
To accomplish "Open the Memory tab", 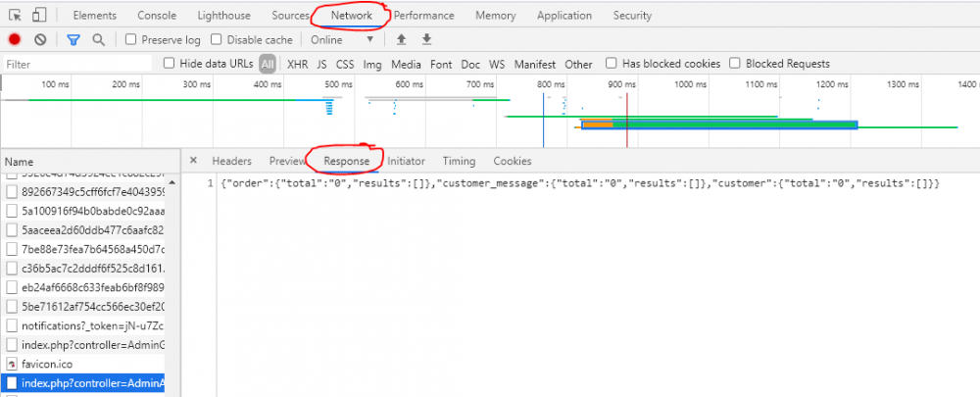I will [496, 16].
